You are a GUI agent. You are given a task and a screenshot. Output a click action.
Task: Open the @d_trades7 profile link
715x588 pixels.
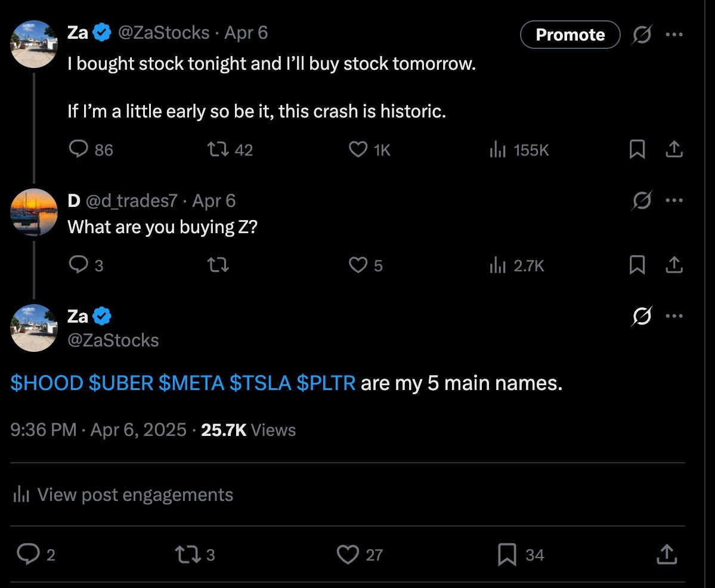tap(132, 201)
